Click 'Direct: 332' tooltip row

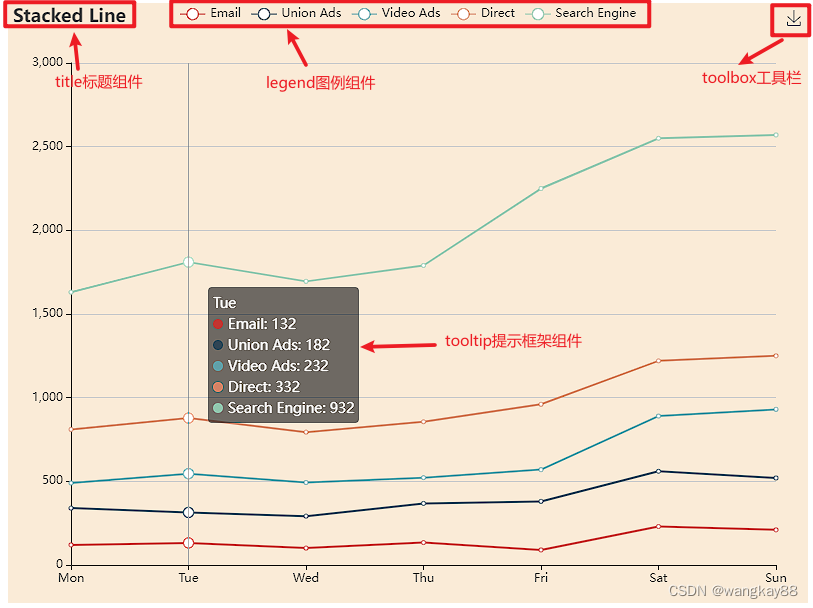[257, 387]
